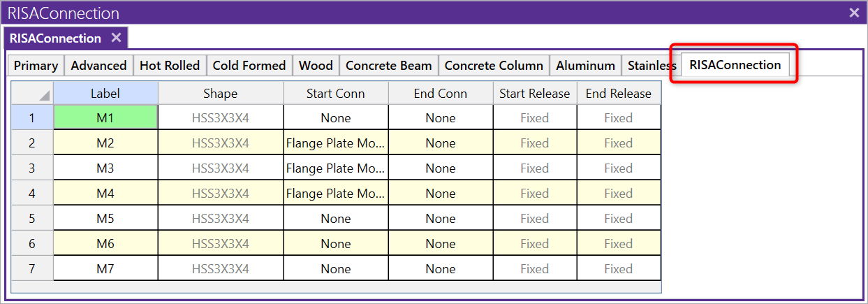The image size is (868, 304).
Task: Click the horizontal scrollbar below the table
Action: point(336,287)
